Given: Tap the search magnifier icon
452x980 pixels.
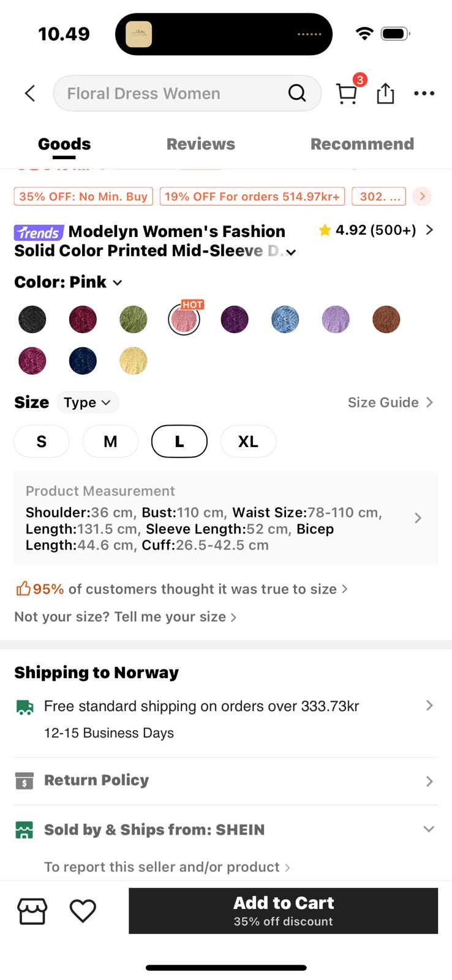Looking at the screenshot, I should click(x=297, y=93).
